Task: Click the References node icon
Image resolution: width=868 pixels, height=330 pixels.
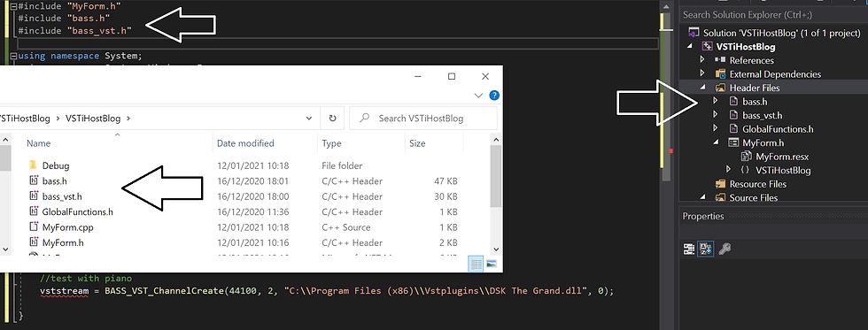Action: click(720, 60)
